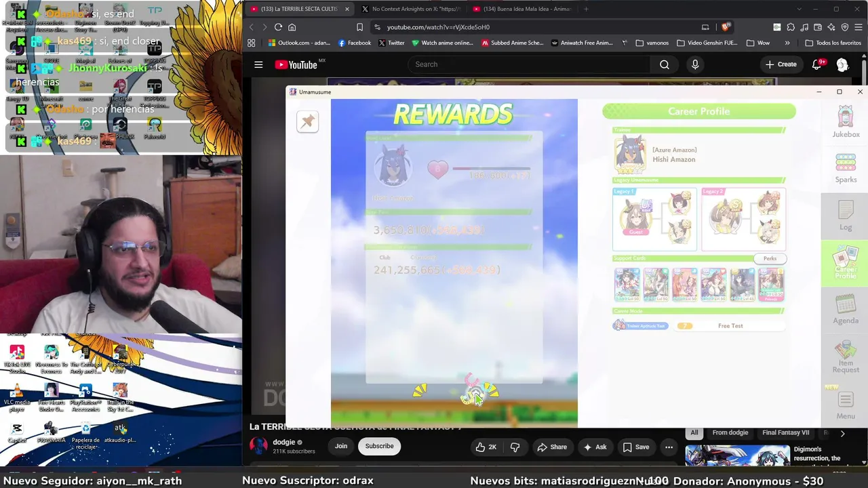Open the Jukebox panel in Umamusume
Image resolution: width=868 pixels, height=488 pixels.
[x=846, y=122]
